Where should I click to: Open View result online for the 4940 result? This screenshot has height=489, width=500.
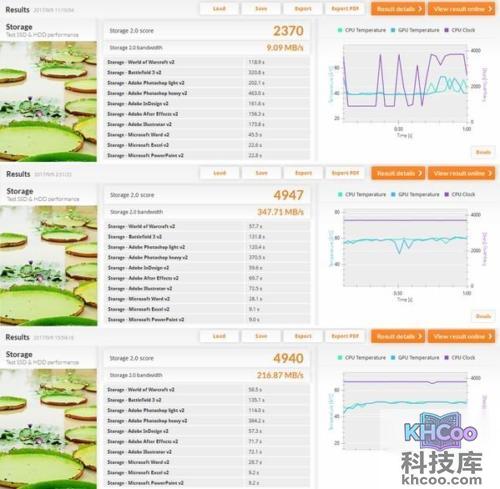(461, 336)
